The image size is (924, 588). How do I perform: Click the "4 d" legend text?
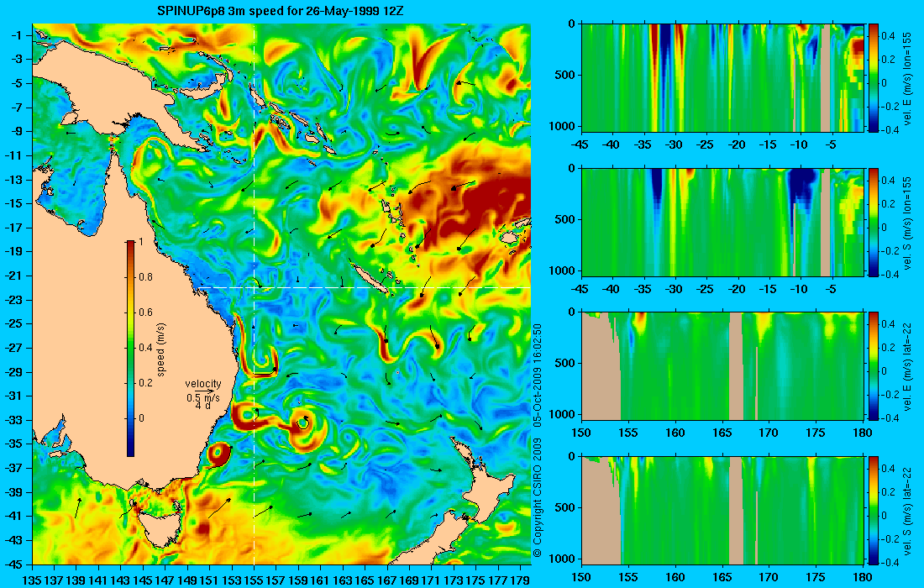[204, 406]
